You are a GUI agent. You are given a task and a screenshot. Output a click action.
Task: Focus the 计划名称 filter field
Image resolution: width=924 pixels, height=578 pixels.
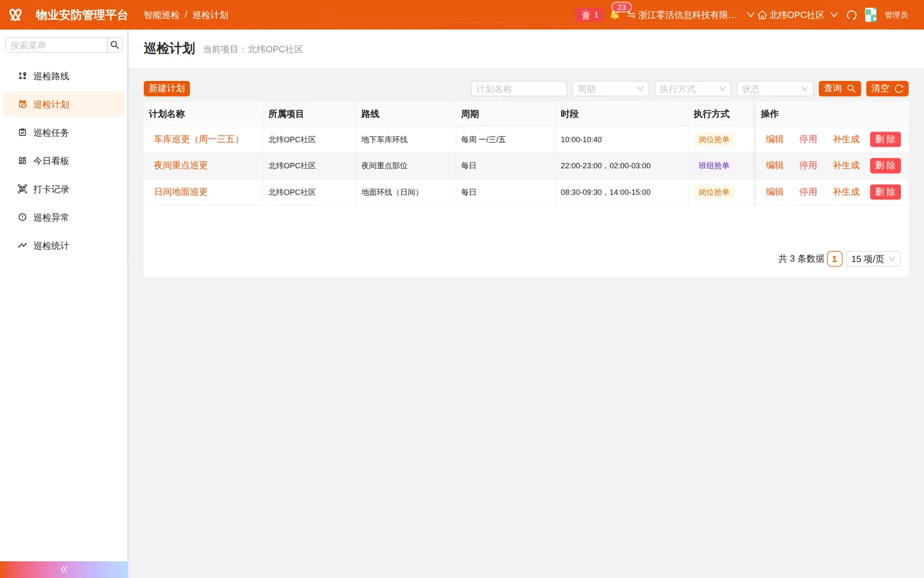pyautogui.click(x=519, y=89)
